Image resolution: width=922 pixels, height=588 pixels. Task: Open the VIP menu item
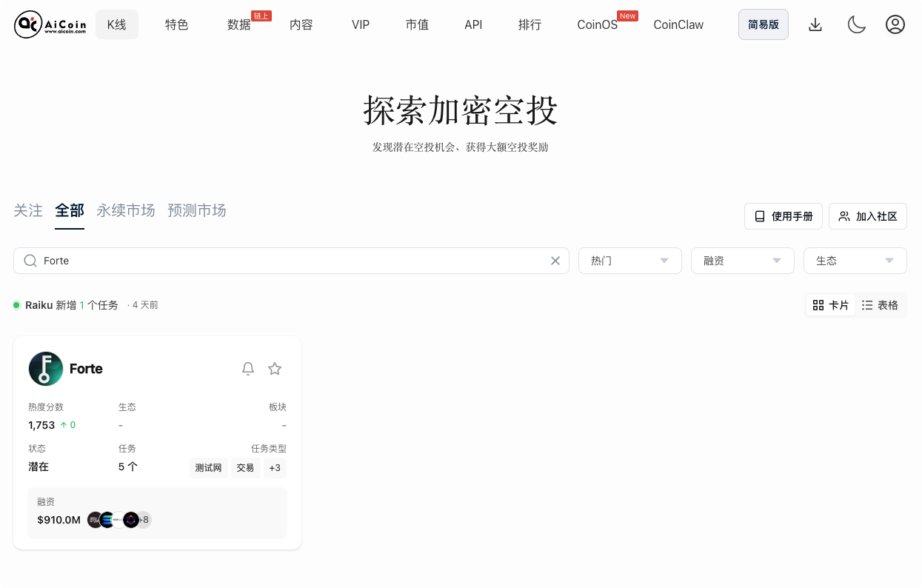click(x=361, y=24)
